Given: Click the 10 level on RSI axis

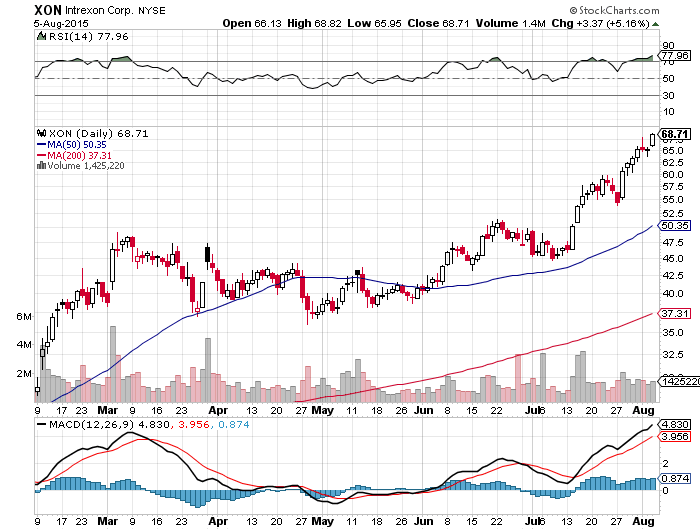Looking at the screenshot, I should pos(668,112).
